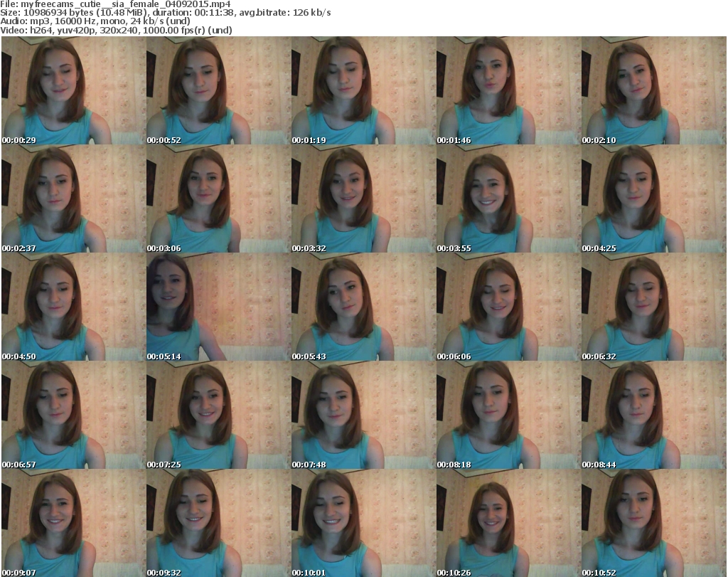This screenshot has width=728, height=577.
Task: Click the 'Size: 10986934 bytes' line
Action: [165, 13]
